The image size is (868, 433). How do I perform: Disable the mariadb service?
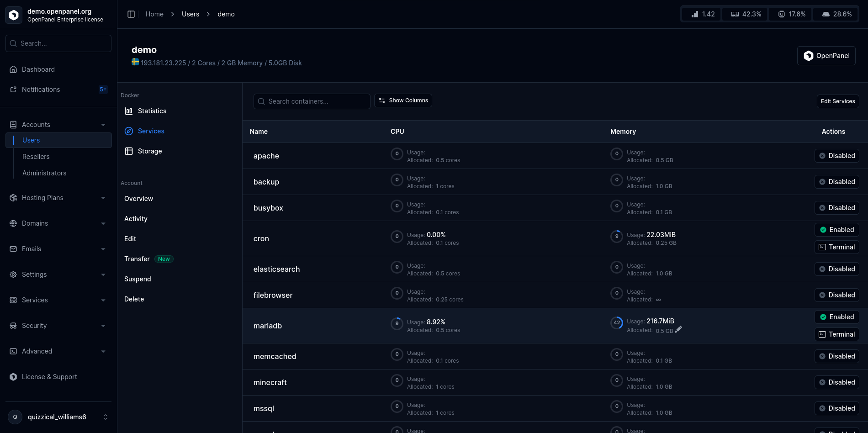tap(836, 317)
